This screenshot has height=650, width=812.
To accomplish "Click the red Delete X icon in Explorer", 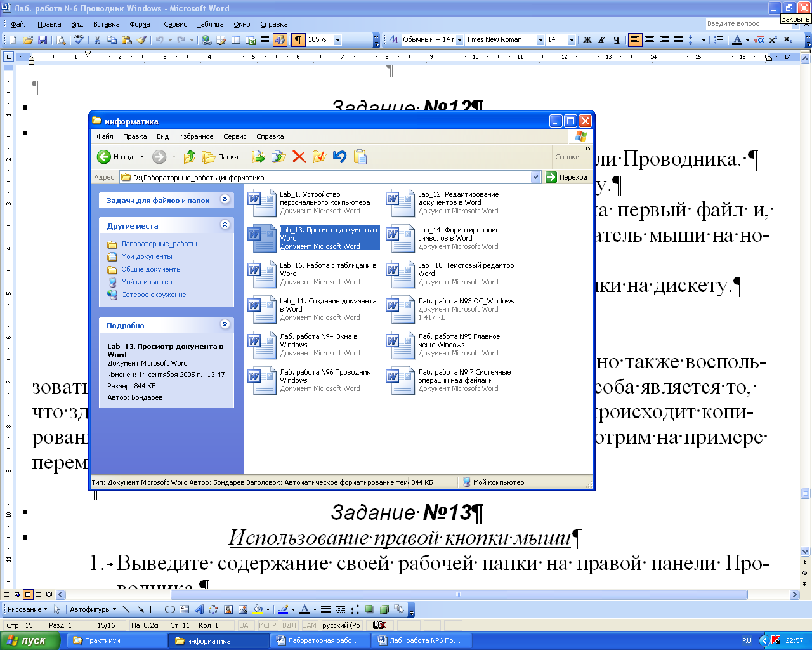I will [299, 157].
